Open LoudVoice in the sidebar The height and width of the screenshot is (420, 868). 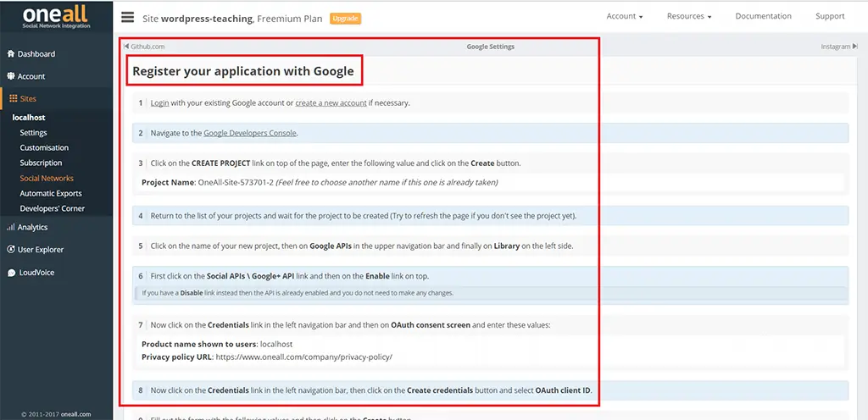31,273
